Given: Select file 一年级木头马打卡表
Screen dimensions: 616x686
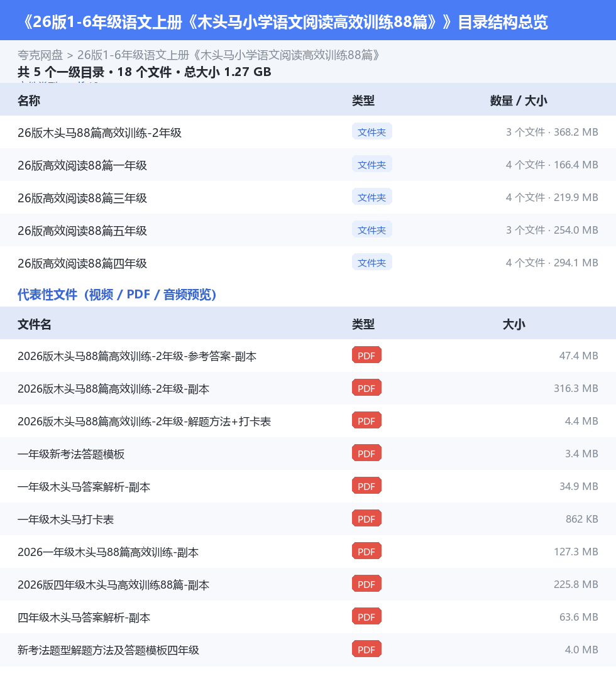Looking at the screenshot, I should [x=65, y=520].
